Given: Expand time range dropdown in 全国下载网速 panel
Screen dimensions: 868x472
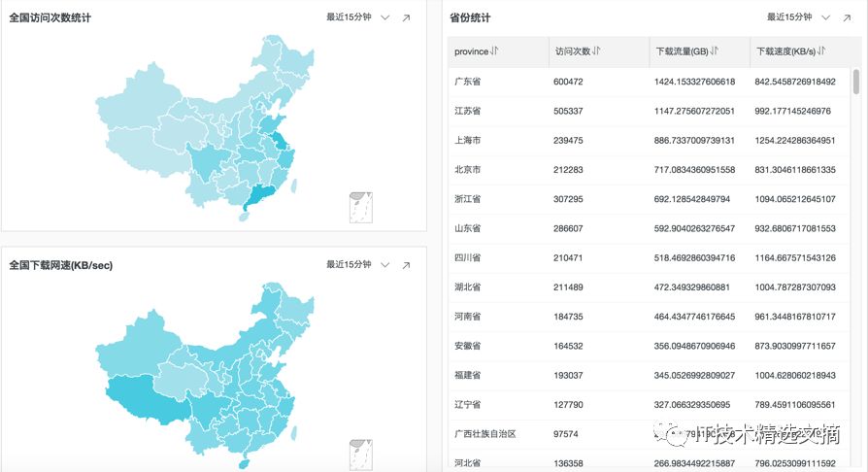Looking at the screenshot, I should coord(385,265).
